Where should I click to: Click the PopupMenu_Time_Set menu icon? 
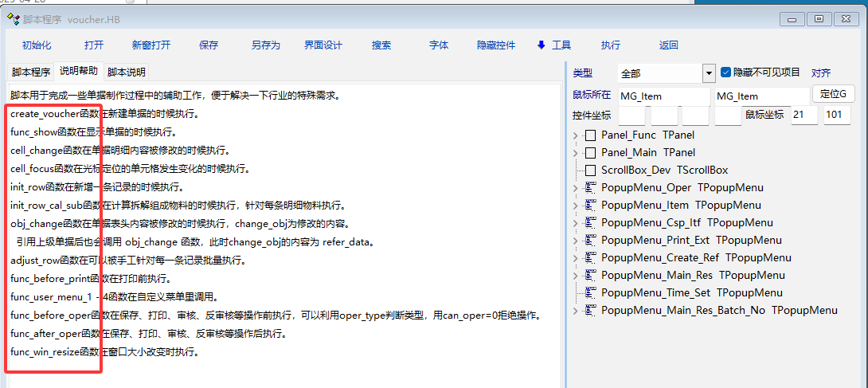tap(591, 293)
